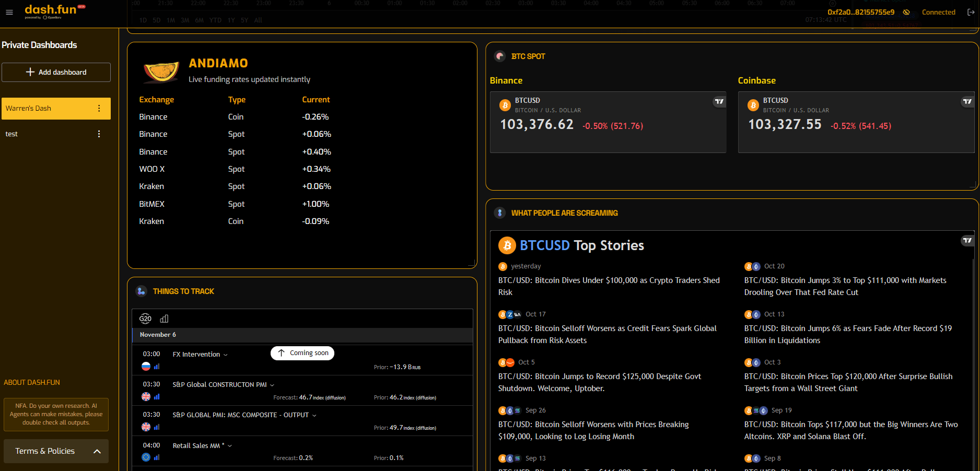Expand the MSC COMPOSITE - OUTPUT event
Screen dimensions: 980x471
point(244,415)
